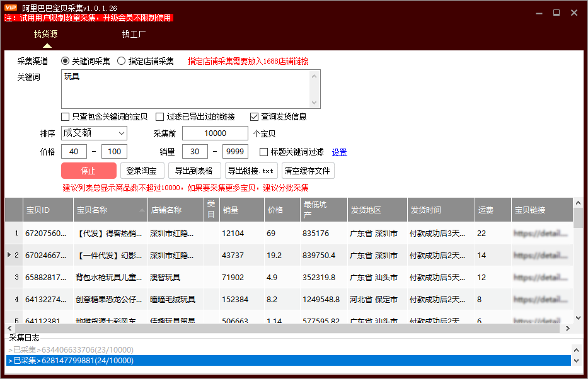Image resolution: width=588 pixels, height=379 pixels.
Task: Click the 发货时间 column header
Action: point(441,210)
